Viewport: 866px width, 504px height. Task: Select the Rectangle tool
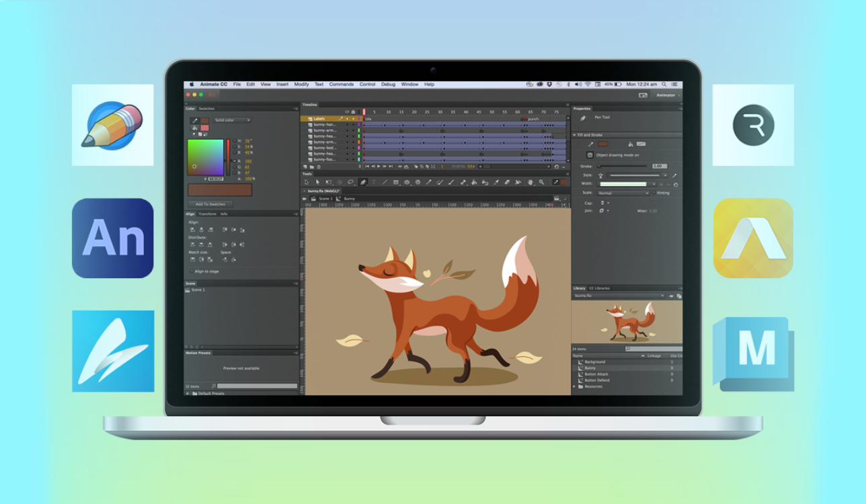[396, 182]
